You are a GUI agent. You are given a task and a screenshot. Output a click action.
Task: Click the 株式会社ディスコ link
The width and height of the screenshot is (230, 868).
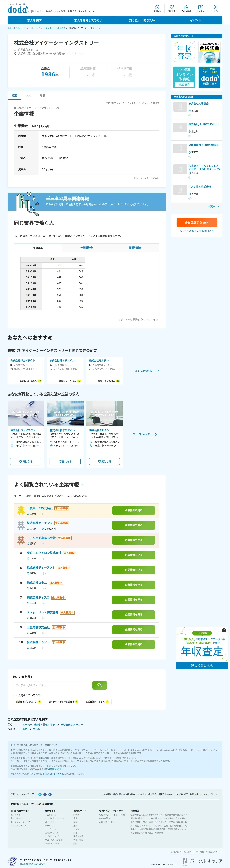[x=38, y=598]
